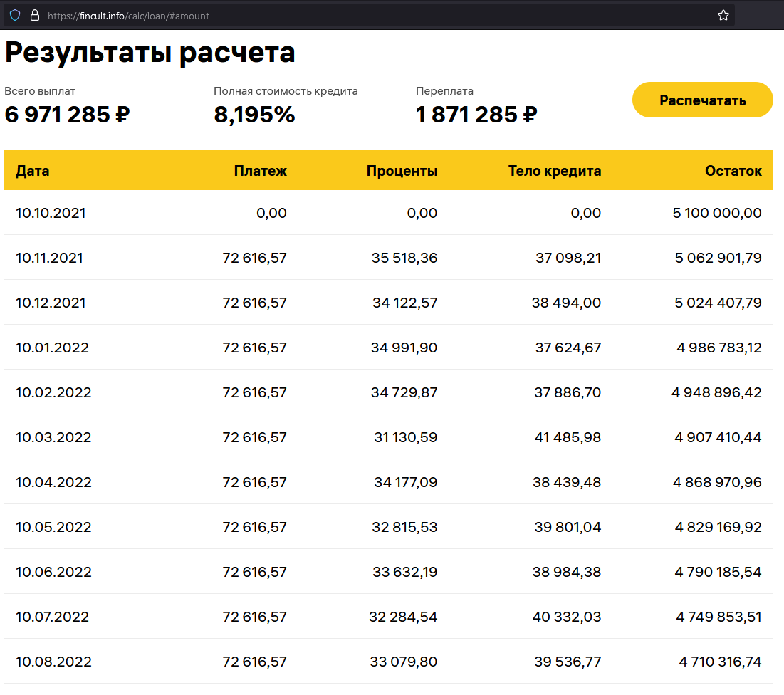Click the 8,195% full loan cost value
The height and width of the screenshot is (695, 784).
tap(254, 115)
